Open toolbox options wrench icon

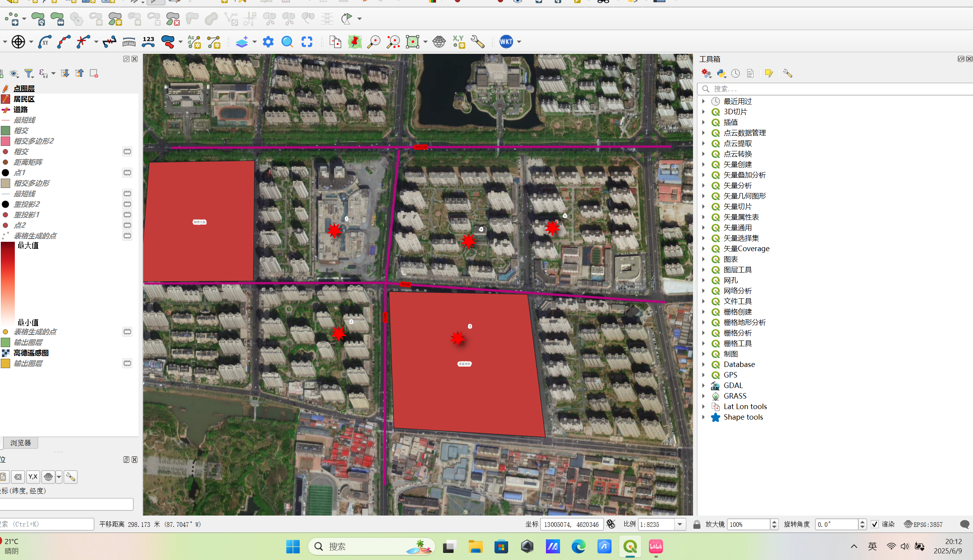787,73
